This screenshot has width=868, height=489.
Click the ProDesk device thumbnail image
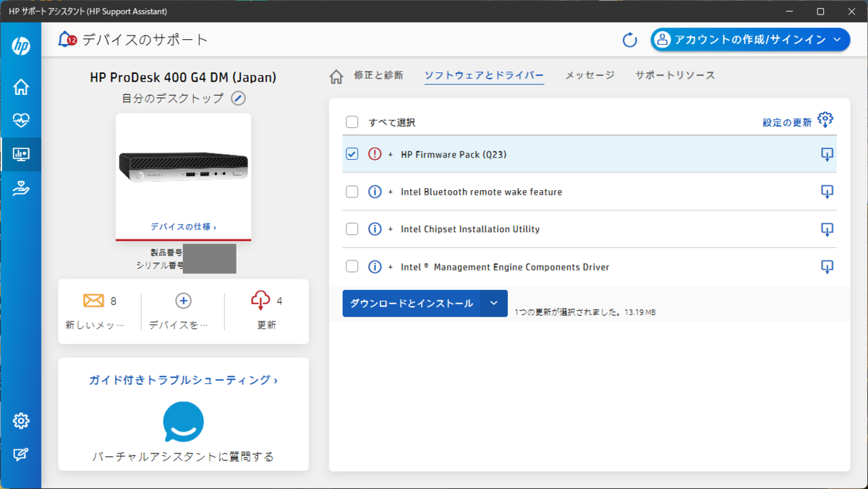(183, 167)
